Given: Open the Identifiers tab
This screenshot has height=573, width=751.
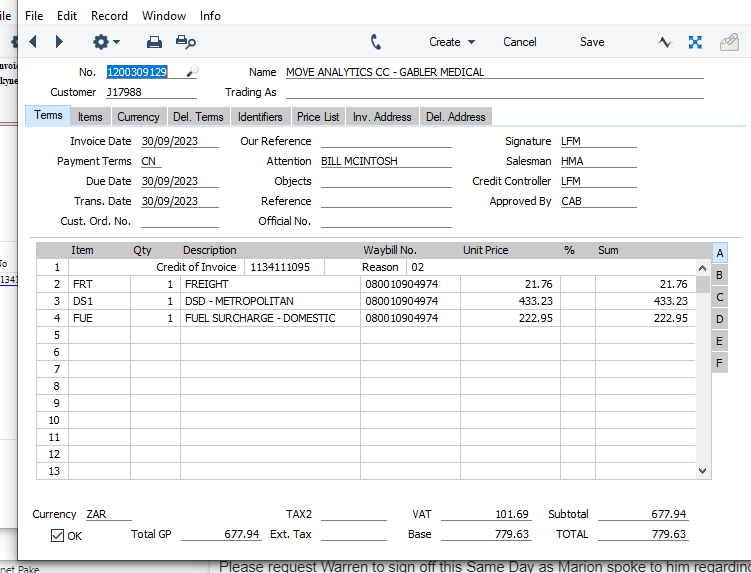Looking at the screenshot, I should 260,117.
